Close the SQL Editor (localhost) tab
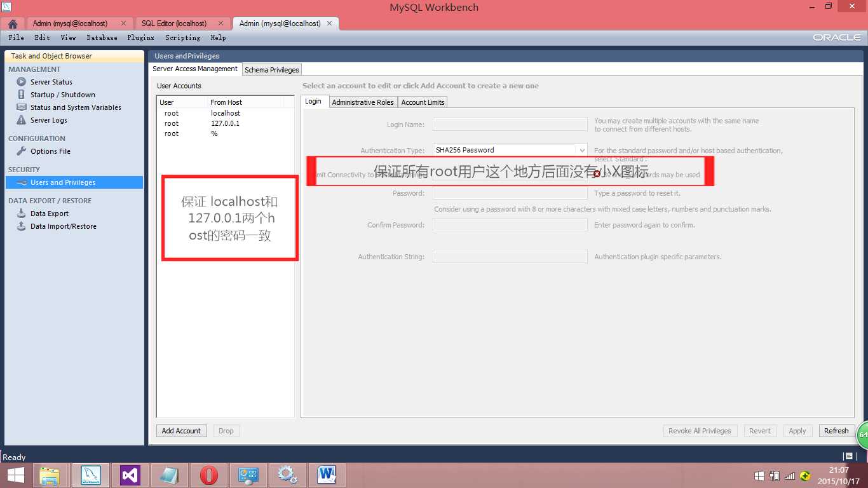The height and width of the screenshot is (488, 868). (220, 24)
